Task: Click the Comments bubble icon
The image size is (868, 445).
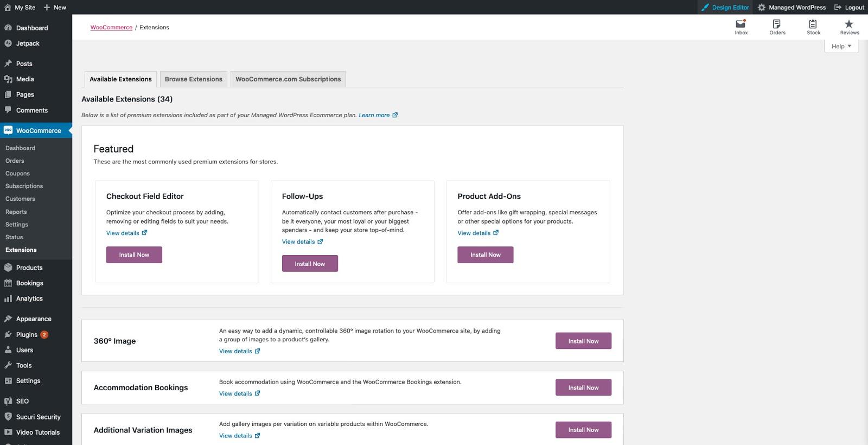Action: (x=8, y=110)
